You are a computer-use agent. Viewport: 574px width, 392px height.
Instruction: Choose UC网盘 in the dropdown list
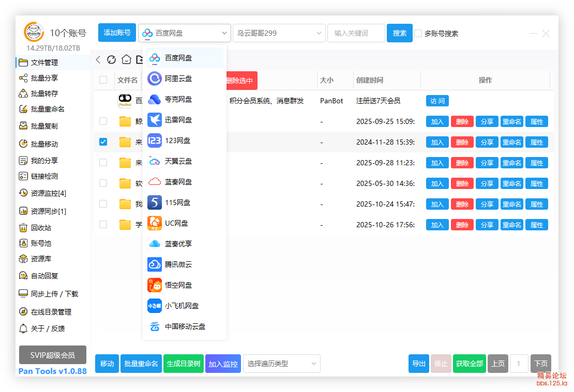tap(185, 224)
